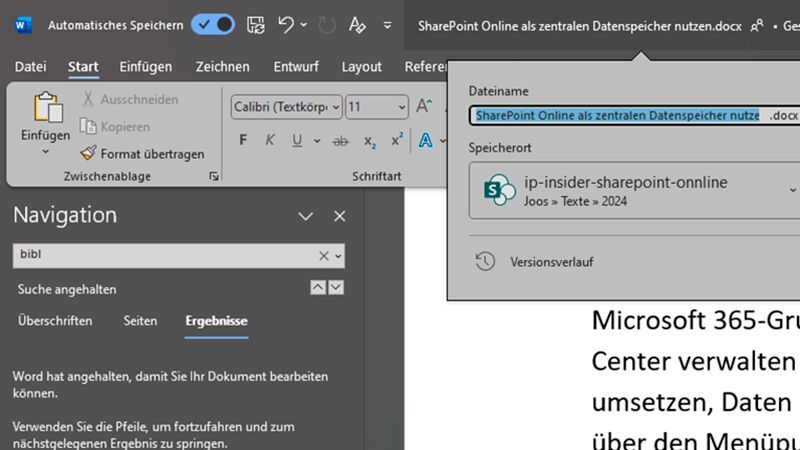Show the Seiten navigation tab

tap(140, 321)
